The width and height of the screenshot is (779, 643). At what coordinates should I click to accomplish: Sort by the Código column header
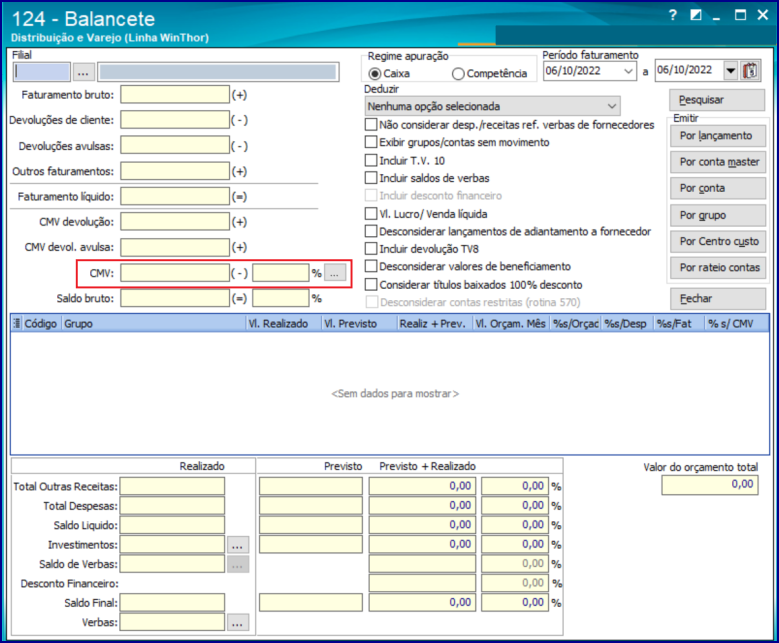point(41,323)
